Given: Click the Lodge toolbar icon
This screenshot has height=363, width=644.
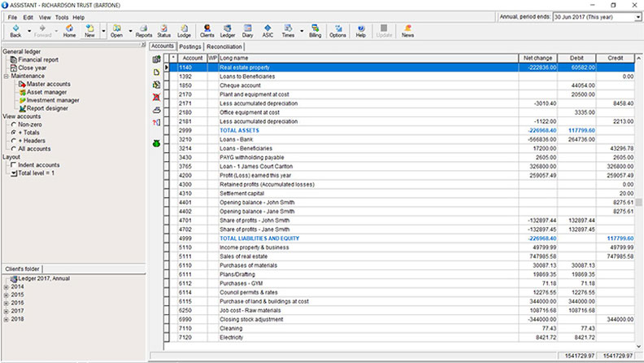Looking at the screenshot, I should [184, 31].
